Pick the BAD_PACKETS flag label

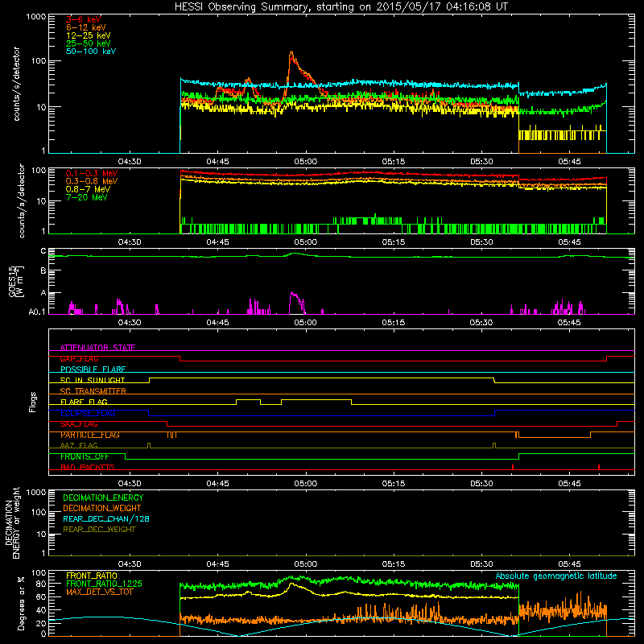(87, 467)
